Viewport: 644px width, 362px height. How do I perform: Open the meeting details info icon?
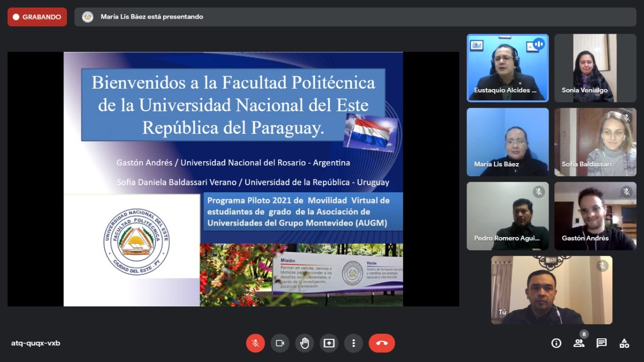[x=556, y=343]
